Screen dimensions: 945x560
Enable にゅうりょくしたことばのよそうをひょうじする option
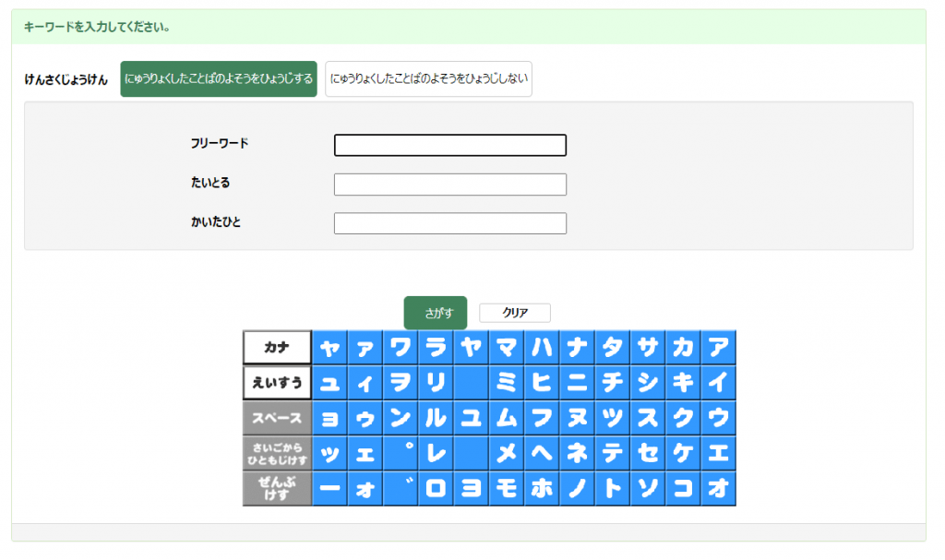[219, 79]
